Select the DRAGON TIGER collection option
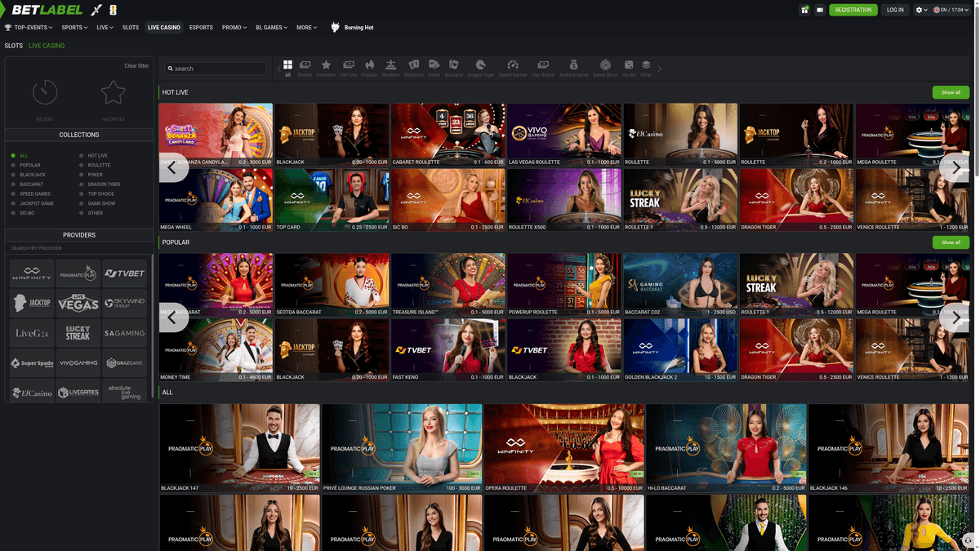 100,184
